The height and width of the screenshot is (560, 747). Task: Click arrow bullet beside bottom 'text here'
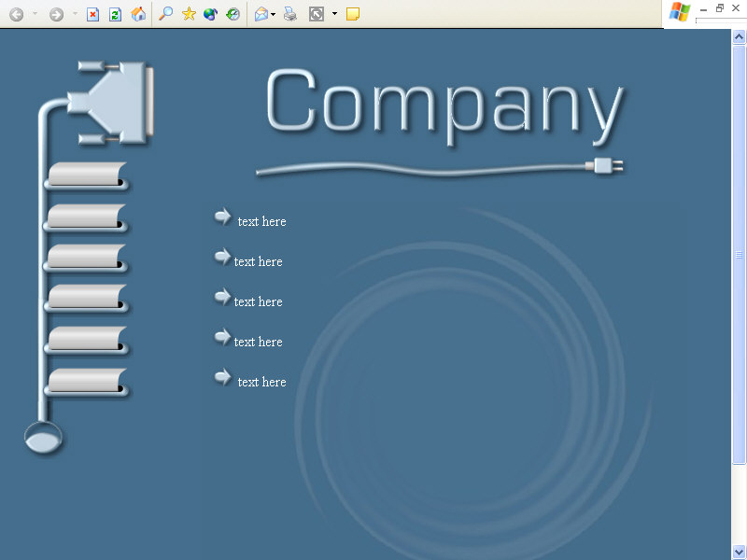click(x=222, y=377)
